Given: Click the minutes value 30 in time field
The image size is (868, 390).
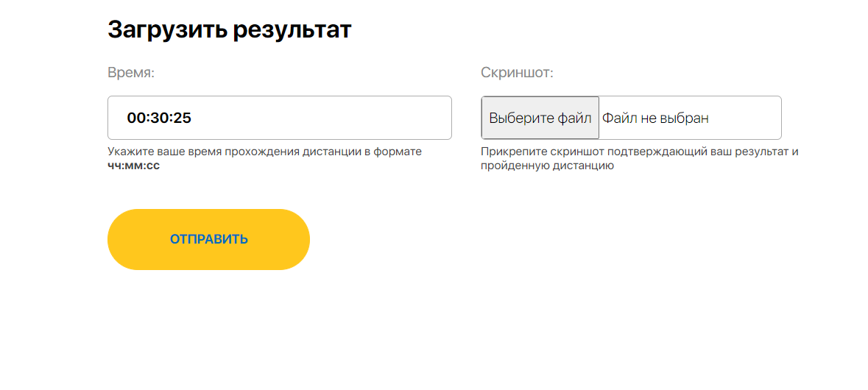Looking at the screenshot, I should pyautogui.click(x=159, y=118).
